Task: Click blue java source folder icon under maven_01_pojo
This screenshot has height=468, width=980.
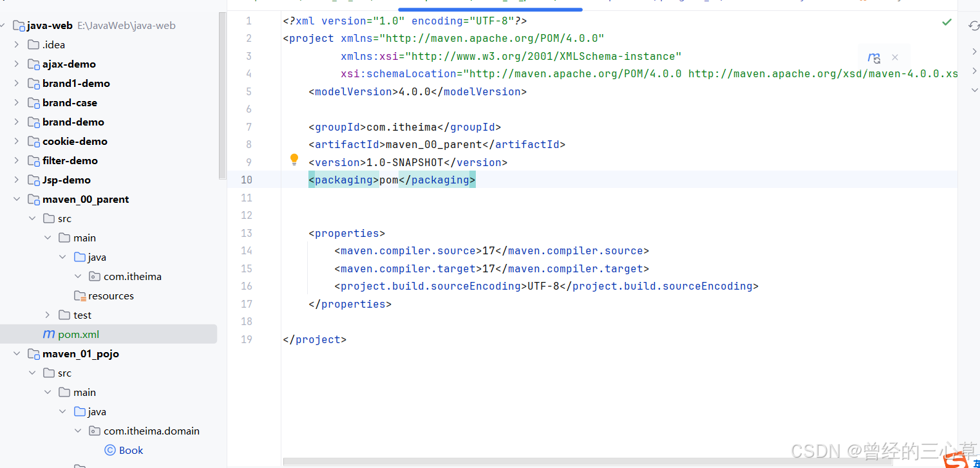Action: coord(80,411)
